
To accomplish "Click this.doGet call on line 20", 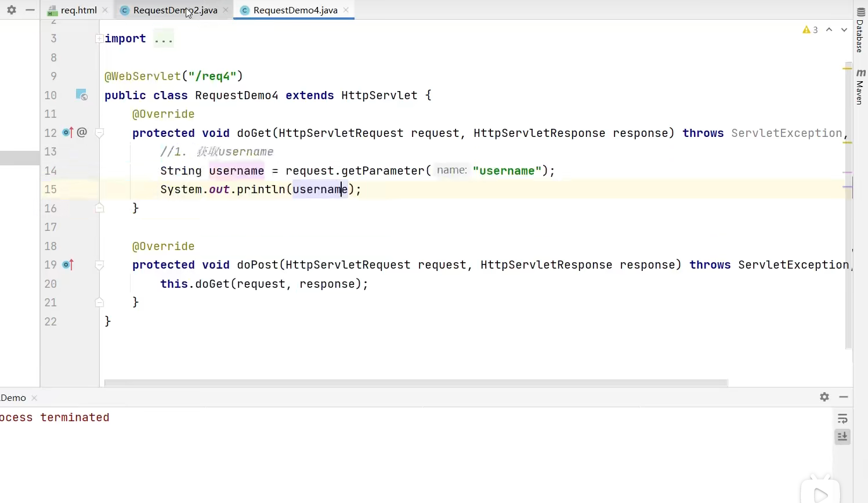I will 195,284.
